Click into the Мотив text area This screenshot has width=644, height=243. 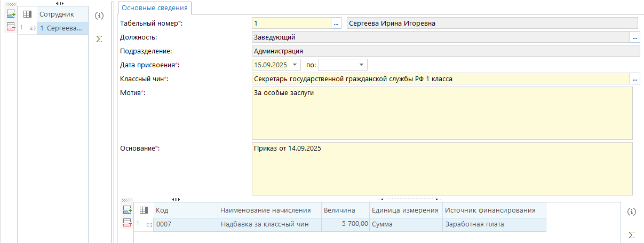[x=442, y=113]
